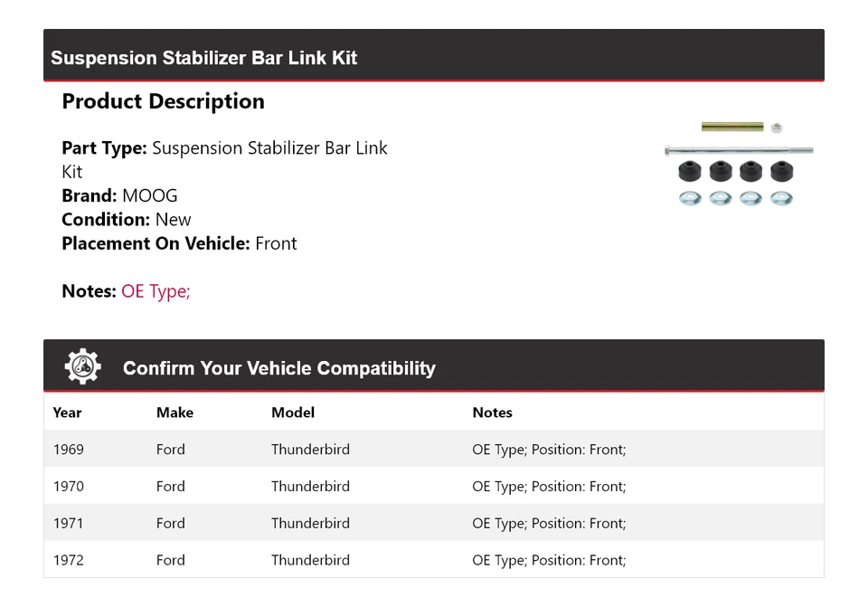Click the Year column header
Image resolution: width=868 pixels, height=607 pixels.
tap(67, 413)
